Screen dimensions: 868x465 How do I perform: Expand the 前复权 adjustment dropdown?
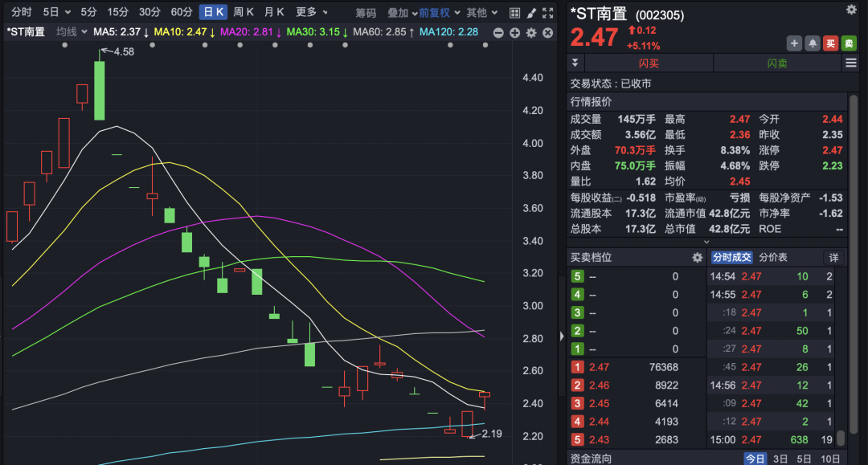(440, 13)
